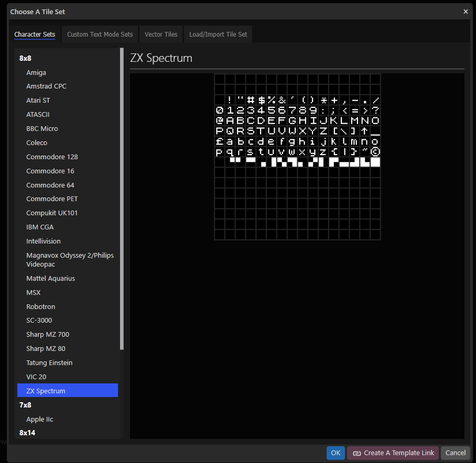
Task: Select the Tatung Einstein character set
Action: click(x=68, y=362)
